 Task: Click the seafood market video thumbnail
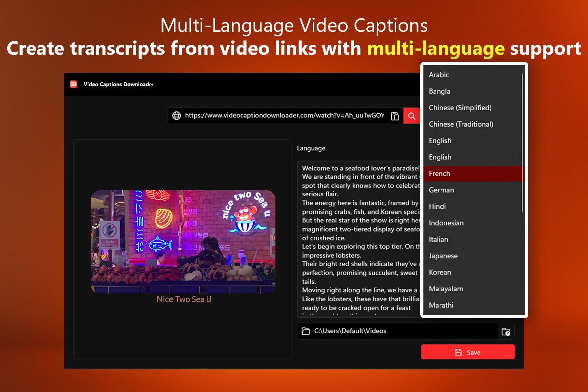183,242
